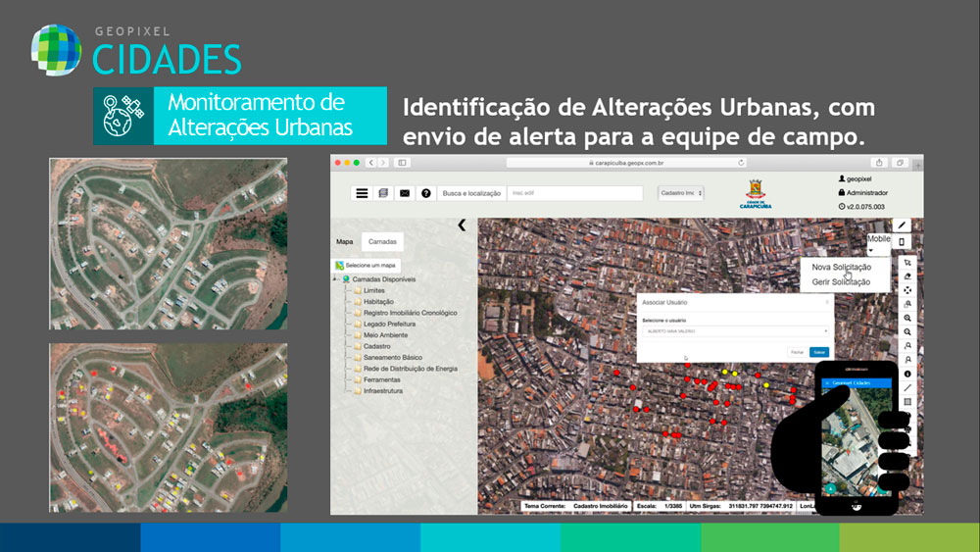
Task: Click the next zoom extent tool below it
Action: (907, 360)
